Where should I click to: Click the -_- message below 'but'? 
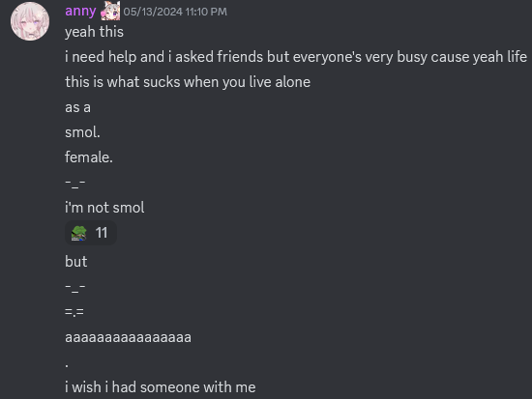(x=75, y=288)
